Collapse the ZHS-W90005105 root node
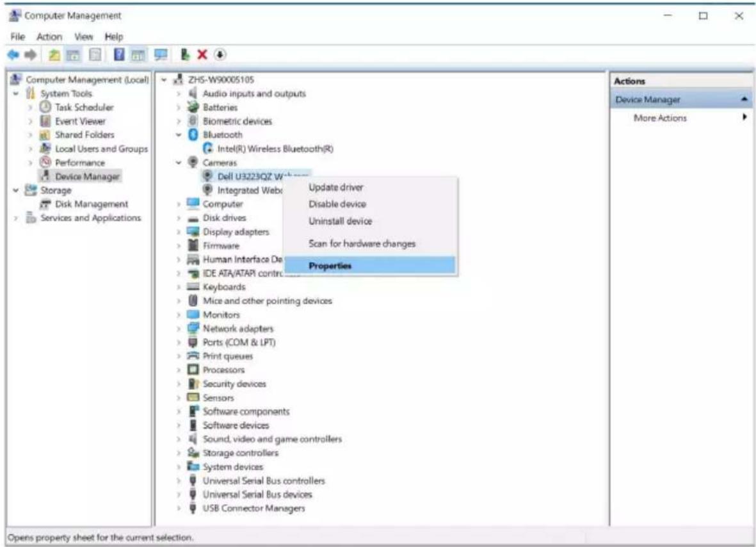 (x=164, y=79)
